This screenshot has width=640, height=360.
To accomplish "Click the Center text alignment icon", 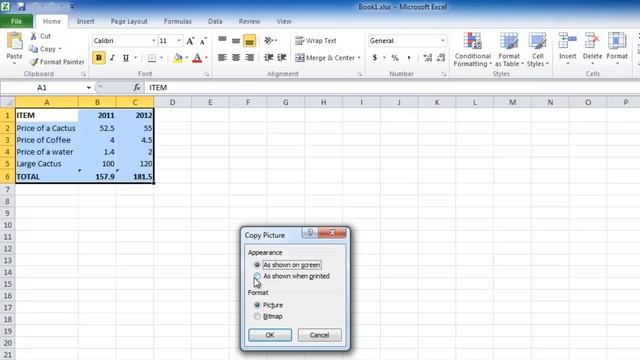I will coord(236,58).
